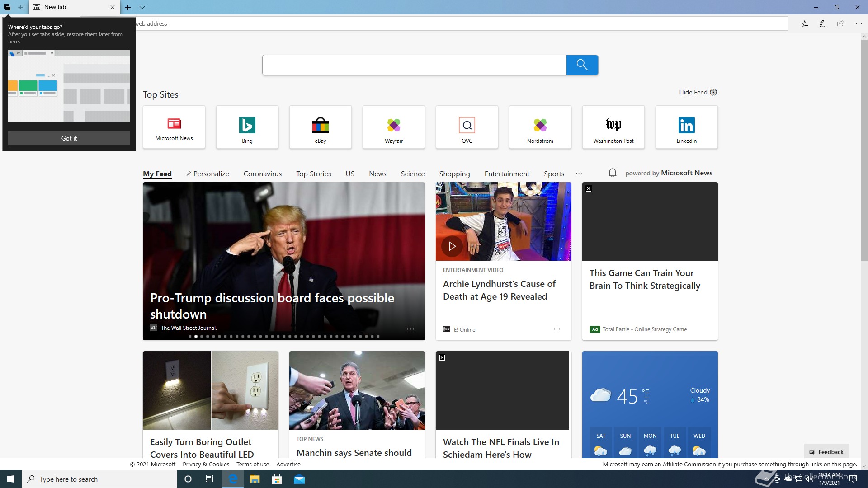The image size is (868, 488).
Task: Close the New tab tab
Action: click(113, 7)
